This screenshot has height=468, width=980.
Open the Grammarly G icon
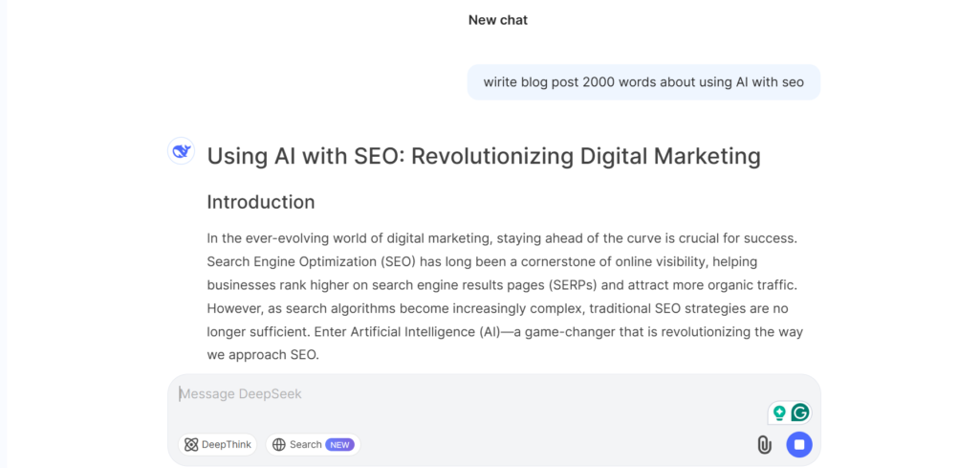pos(800,412)
